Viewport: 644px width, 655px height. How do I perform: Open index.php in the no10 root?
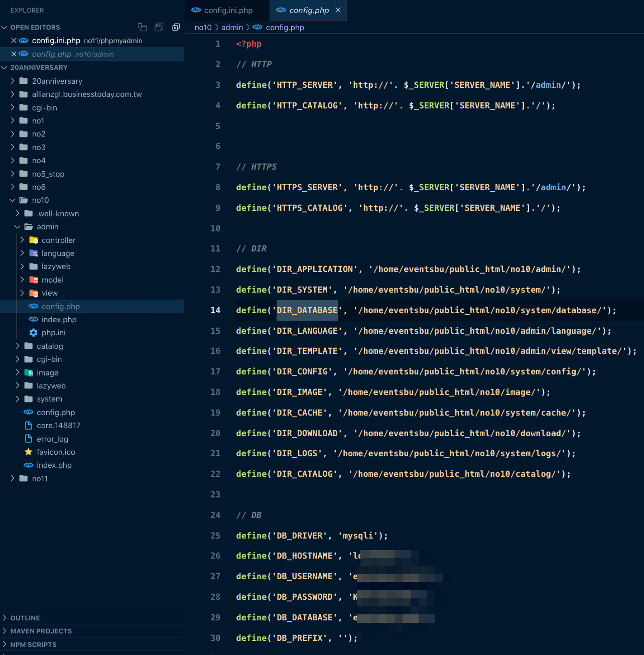54,465
